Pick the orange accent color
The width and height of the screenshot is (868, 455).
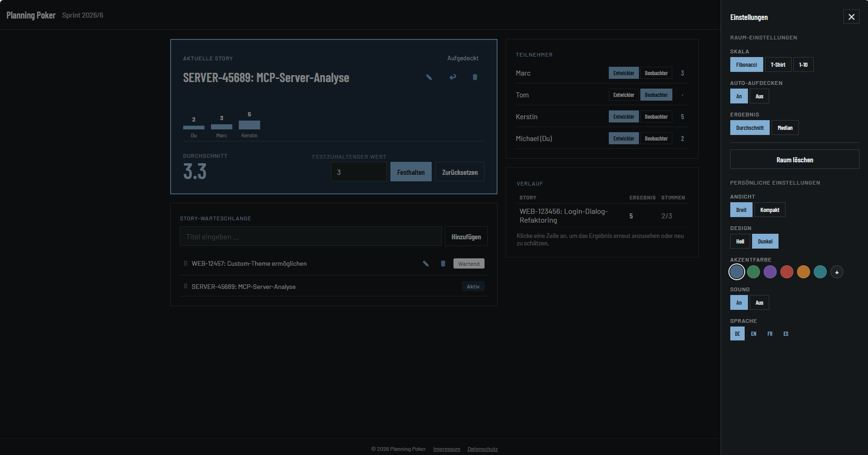(804, 272)
